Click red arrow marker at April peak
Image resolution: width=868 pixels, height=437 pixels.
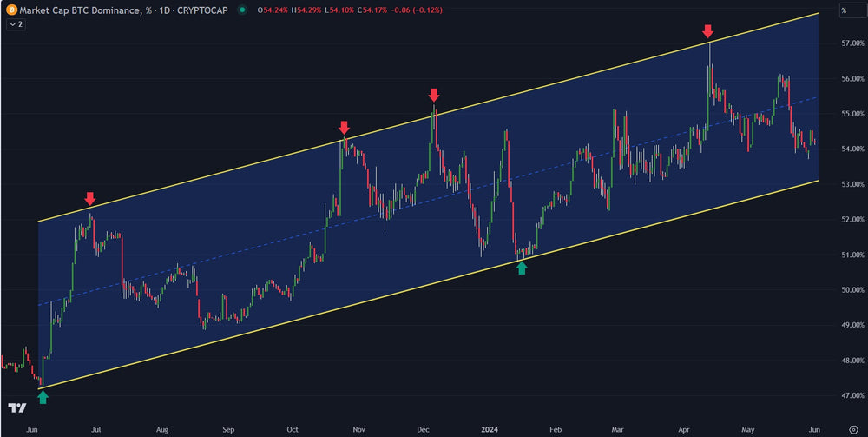pyautogui.click(x=708, y=32)
